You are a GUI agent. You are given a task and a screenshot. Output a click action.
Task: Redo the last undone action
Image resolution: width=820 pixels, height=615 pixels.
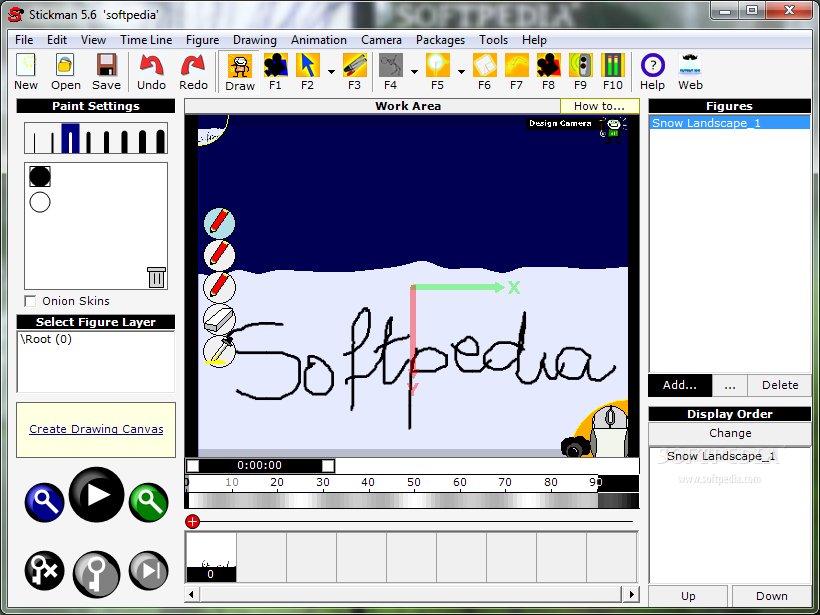193,72
